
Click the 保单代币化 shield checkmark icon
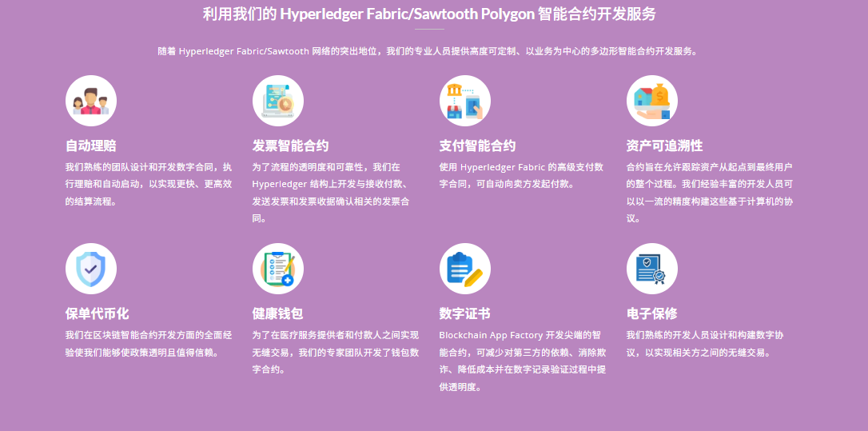click(x=90, y=269)
